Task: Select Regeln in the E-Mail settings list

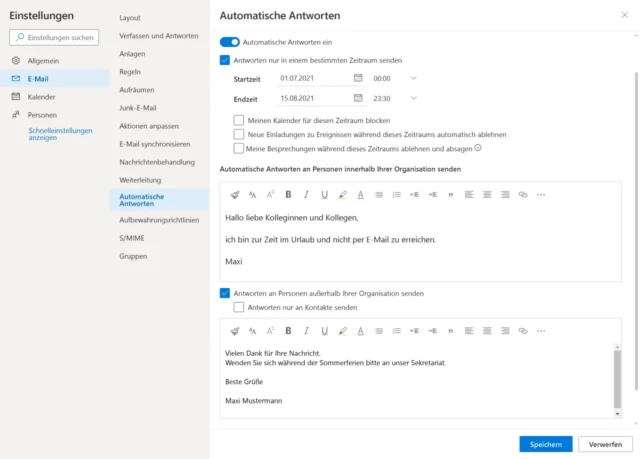Action: click(130, 72)
